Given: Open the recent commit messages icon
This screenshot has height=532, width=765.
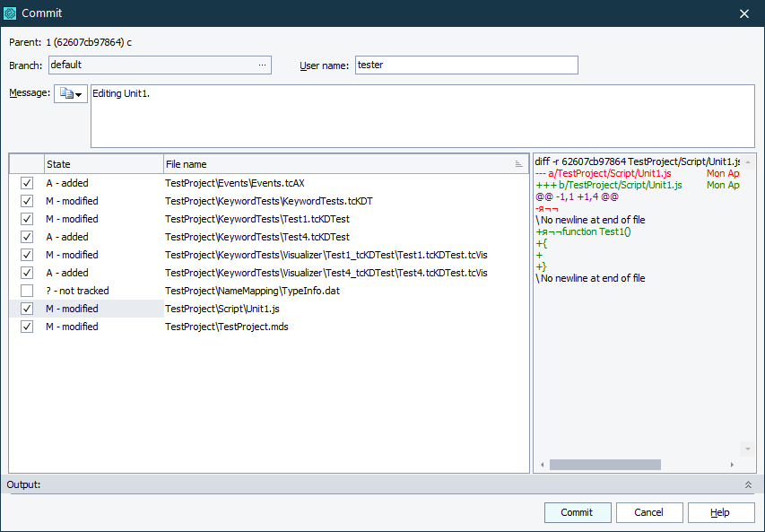Looking at the screenshot, I should pyautogui.click(x=64, y=93).
